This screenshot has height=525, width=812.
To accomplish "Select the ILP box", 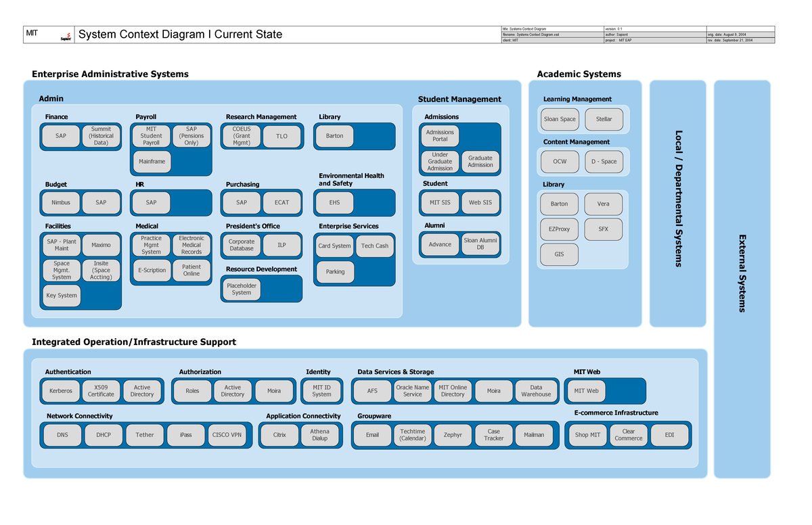I will point(281,245).
